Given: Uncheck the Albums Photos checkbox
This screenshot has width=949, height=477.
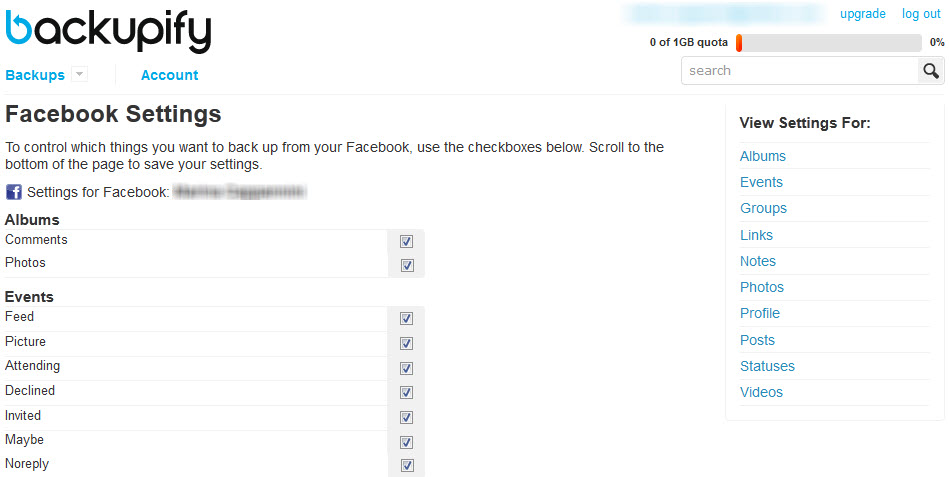Looking at the screenshot, I should [407, 265].
